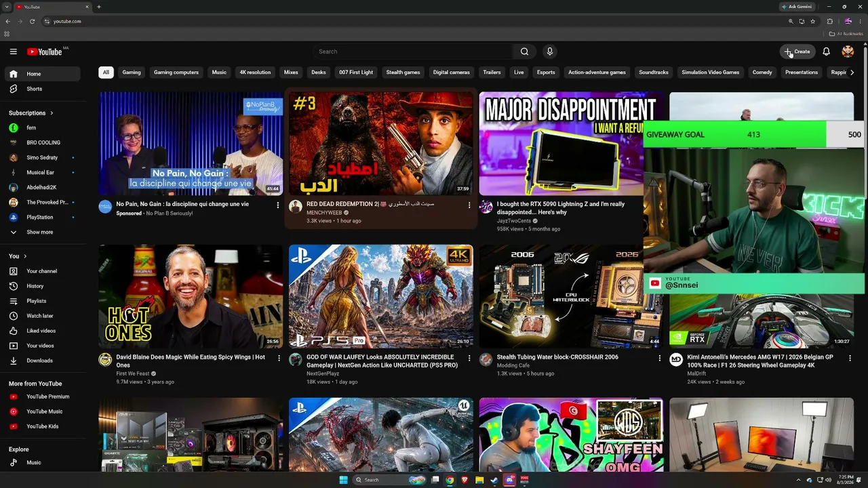Open Playlists in the sidebar
The width and height of the screenshot is (868, 488).
pyautogui.click(x=41, y=301)
